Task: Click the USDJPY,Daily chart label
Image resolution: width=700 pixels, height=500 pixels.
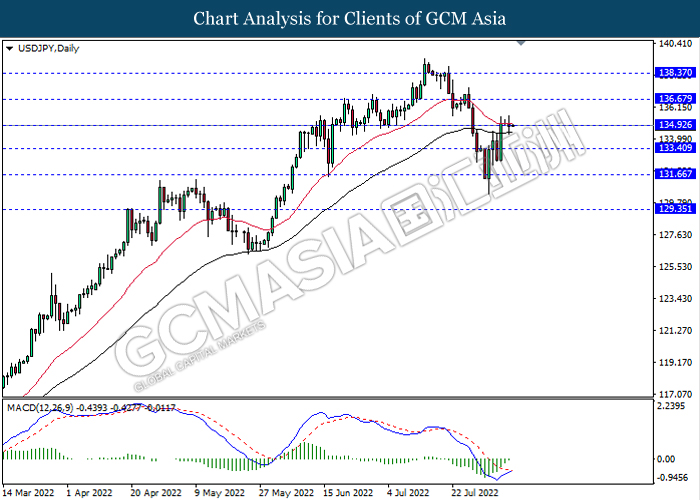Action: pyautogui.click(x=48, y=49)
